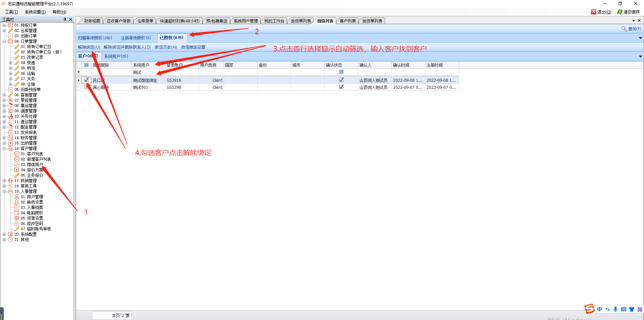Collapse the 04. 订单管理 tree node

tap(4, 41)
